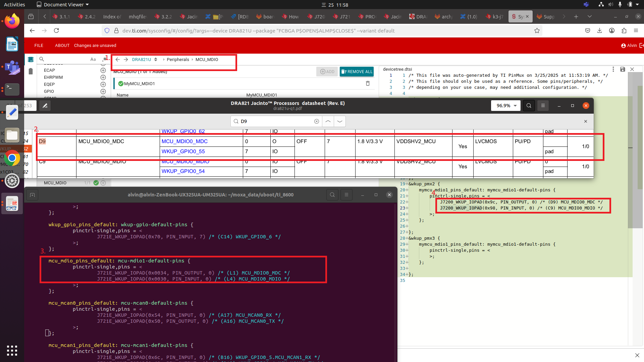
Task: Click the REMOVE ALL button
Action: [357, 72]
